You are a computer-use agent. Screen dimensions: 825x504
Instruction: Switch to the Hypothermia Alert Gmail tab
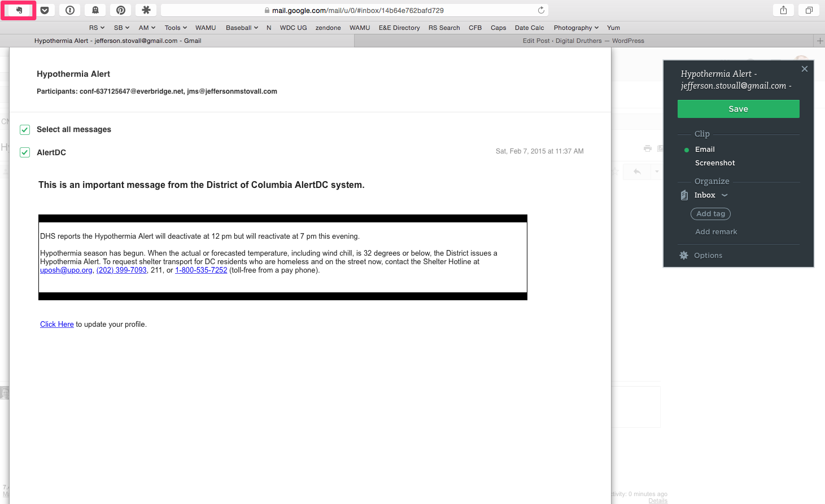pos(117,41)
